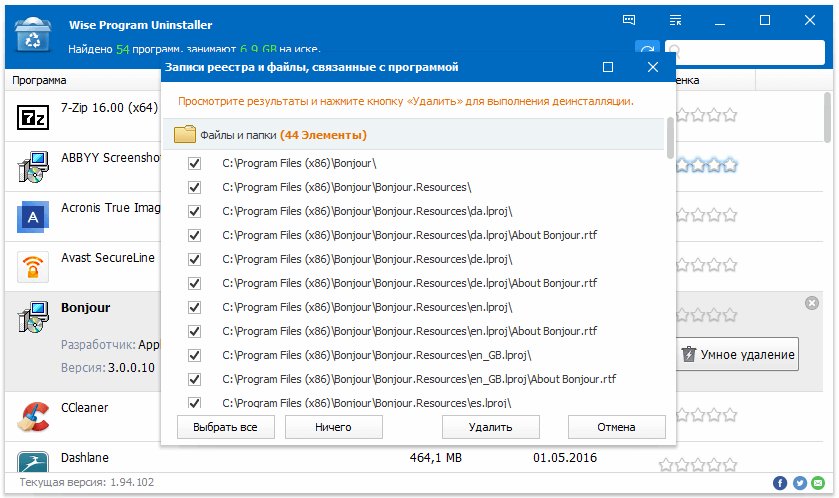The image size is (839, 498).
Task: Select the CCleaner program name
Action: pyautogui.click(x=85, y=408)
